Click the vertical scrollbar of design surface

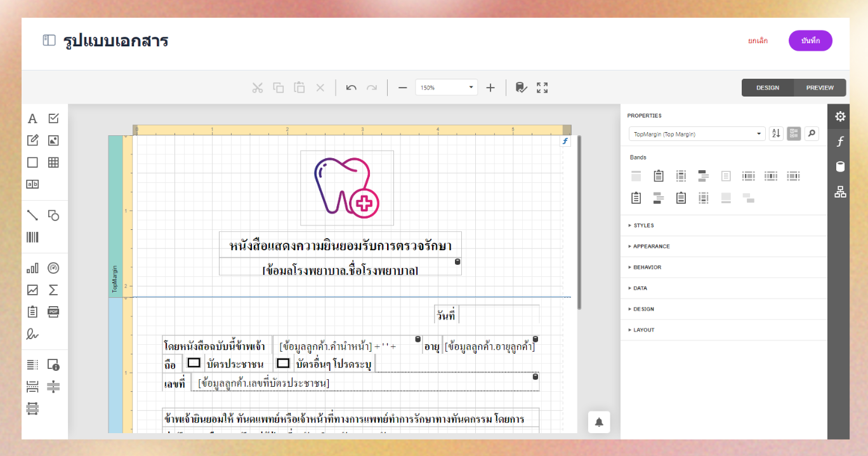(579, 222)
